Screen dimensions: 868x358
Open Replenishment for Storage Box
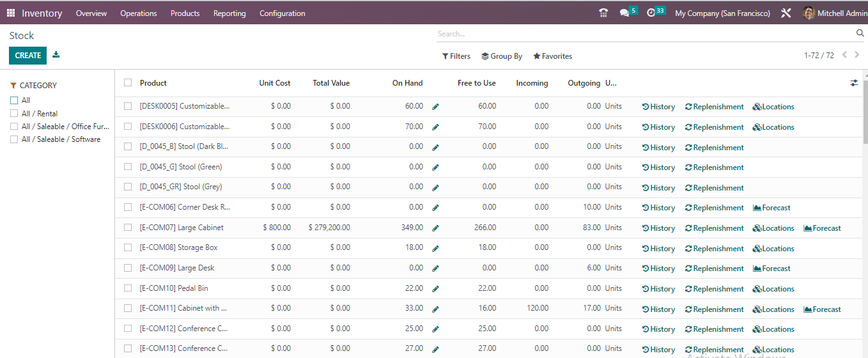coord(714,249)
